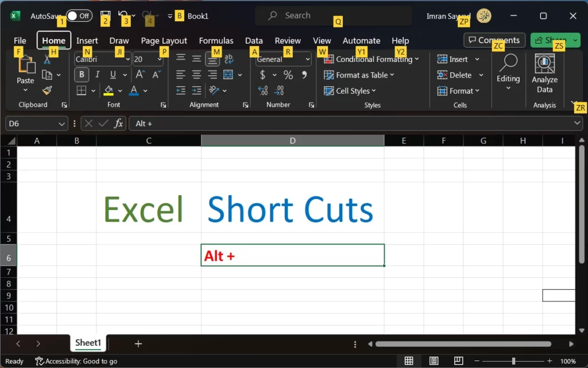Click the Save icon in title bar
Screen dimensions: 588x368
[x=106, y=15]
